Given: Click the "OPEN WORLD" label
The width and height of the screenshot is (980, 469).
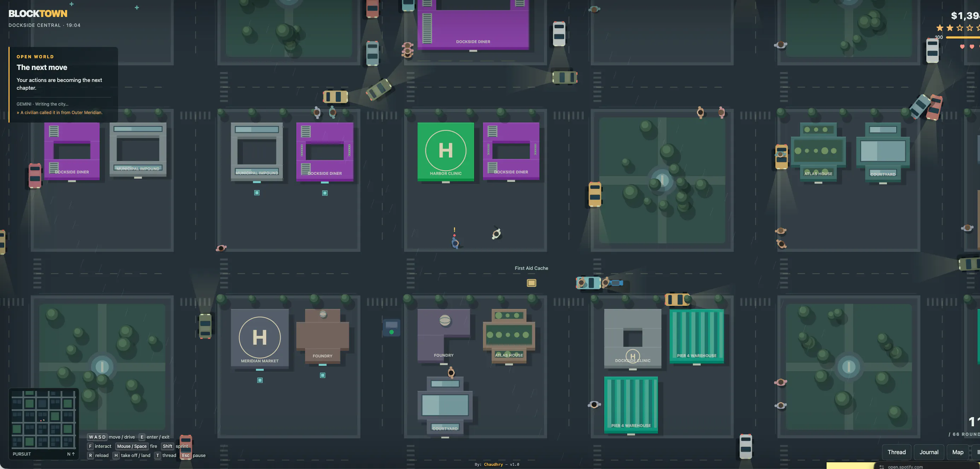Looking at the screenshot, I should [x=35, y=57].
